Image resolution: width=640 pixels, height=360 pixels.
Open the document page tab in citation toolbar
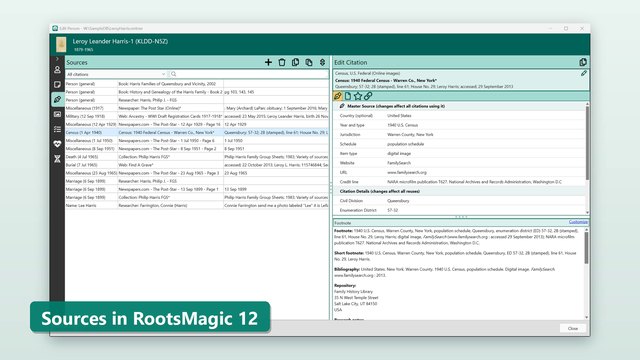coord(348,96)
